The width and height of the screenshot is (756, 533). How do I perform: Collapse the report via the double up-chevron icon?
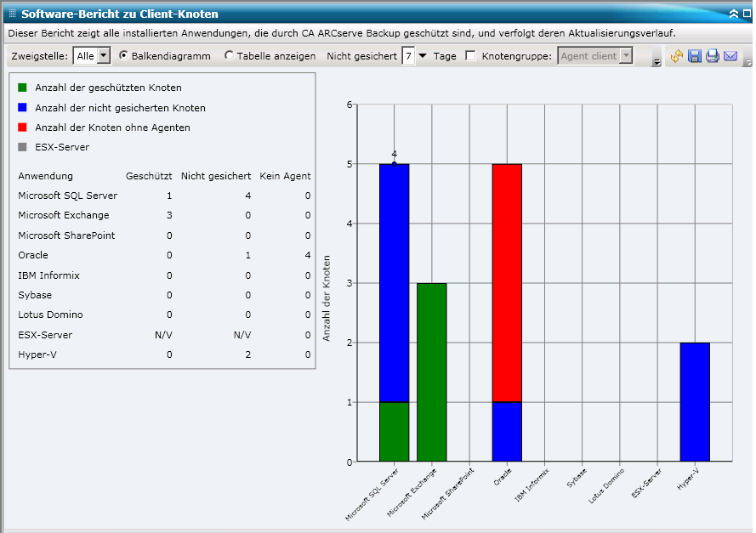(735, 13)
